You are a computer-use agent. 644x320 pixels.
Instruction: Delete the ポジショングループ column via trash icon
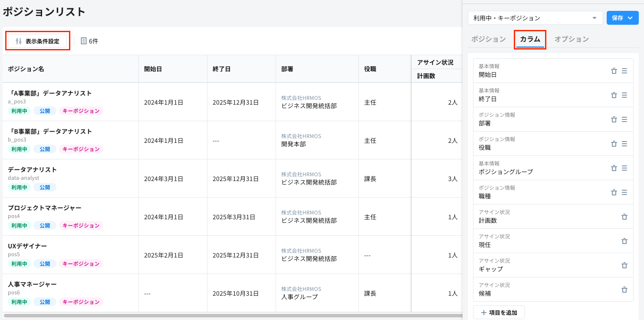(x=614, y=168)
